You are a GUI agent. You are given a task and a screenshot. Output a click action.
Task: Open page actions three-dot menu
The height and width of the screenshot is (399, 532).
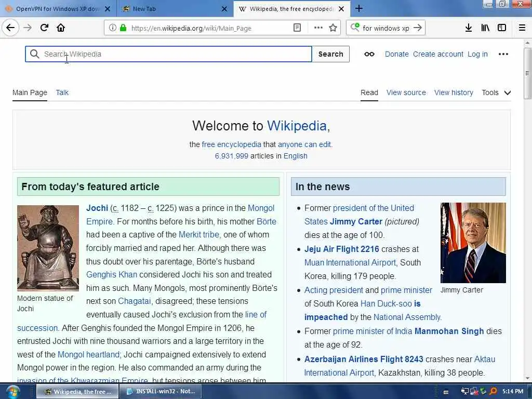318,28
